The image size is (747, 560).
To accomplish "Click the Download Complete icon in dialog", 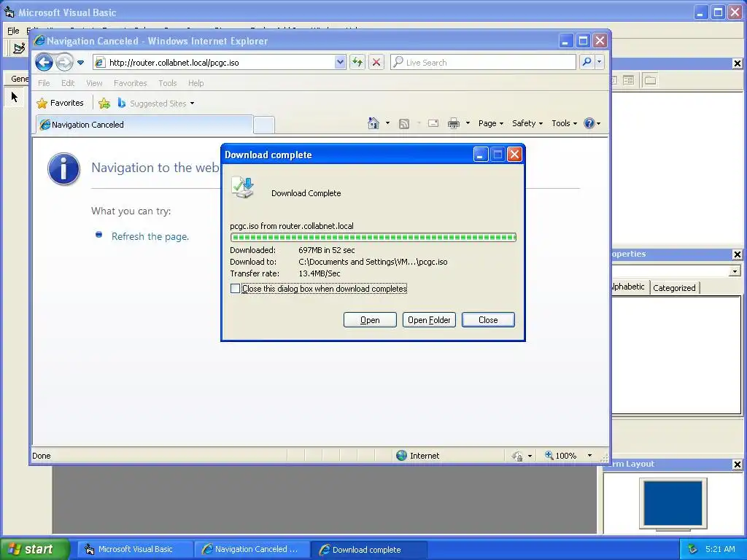I will 242,187.
